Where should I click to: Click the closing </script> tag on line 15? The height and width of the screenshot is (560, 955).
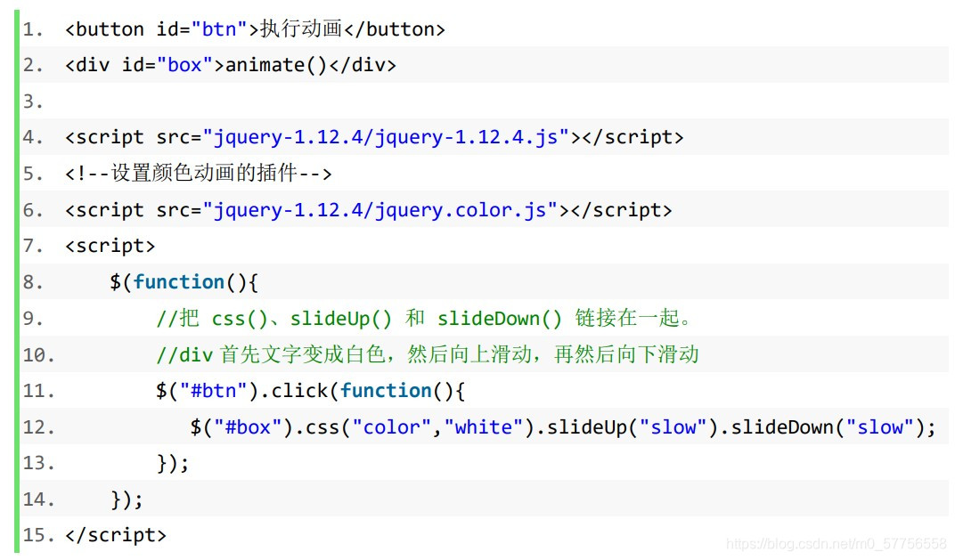[x=115, y=535]
